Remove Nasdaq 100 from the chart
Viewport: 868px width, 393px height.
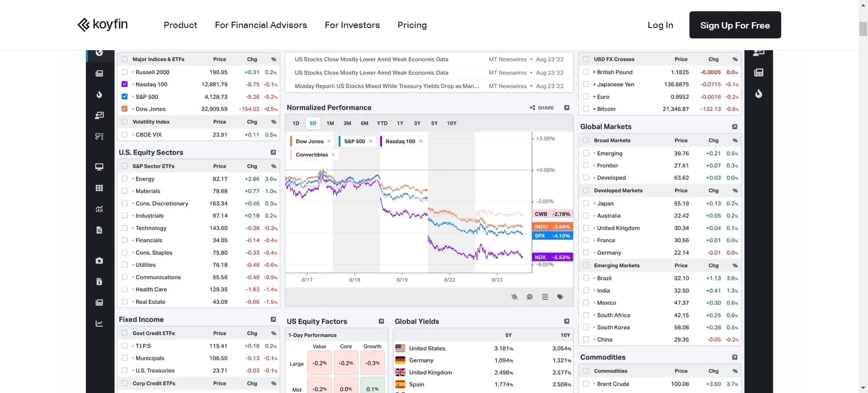tap(420, 142)
